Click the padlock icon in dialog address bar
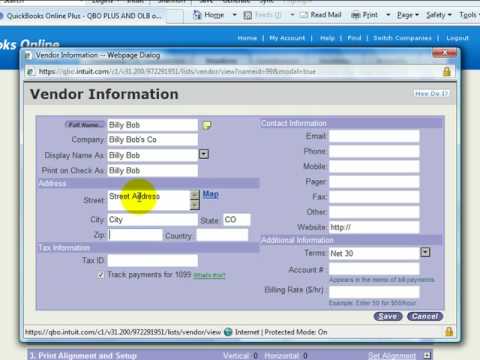 coord(447,71)
